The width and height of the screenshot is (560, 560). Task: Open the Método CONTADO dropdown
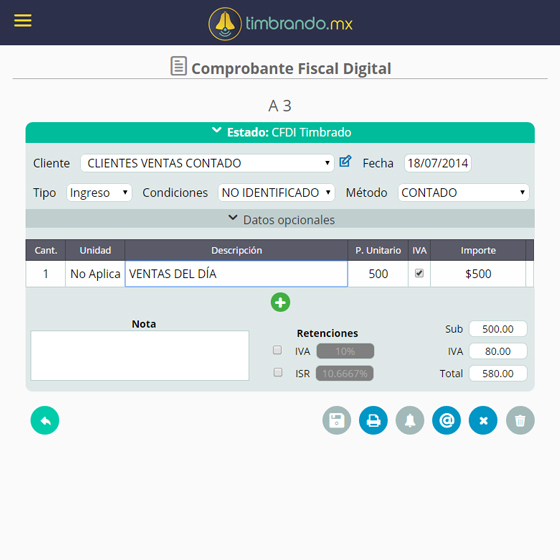464,192
